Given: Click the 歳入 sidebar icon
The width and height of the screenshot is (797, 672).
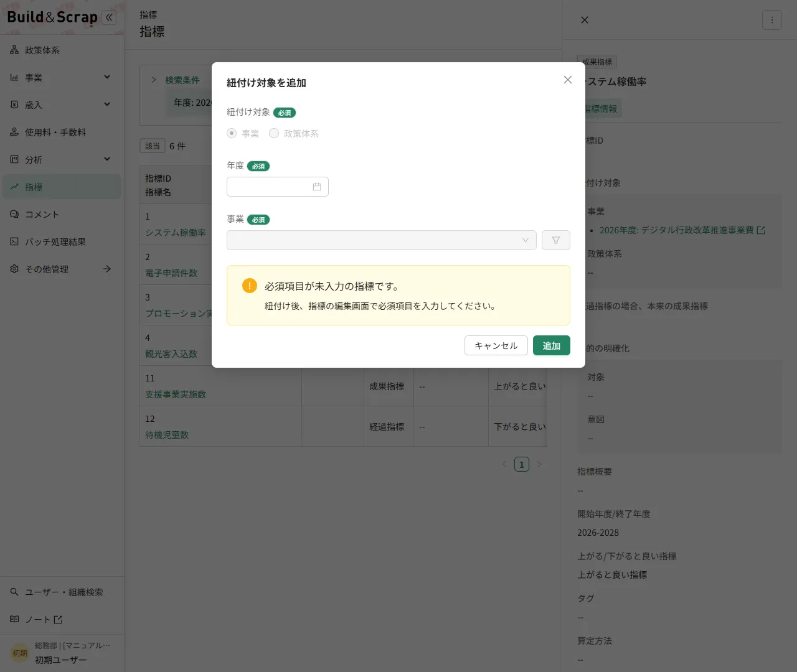Looking at the screenshot, I should 14,105.
